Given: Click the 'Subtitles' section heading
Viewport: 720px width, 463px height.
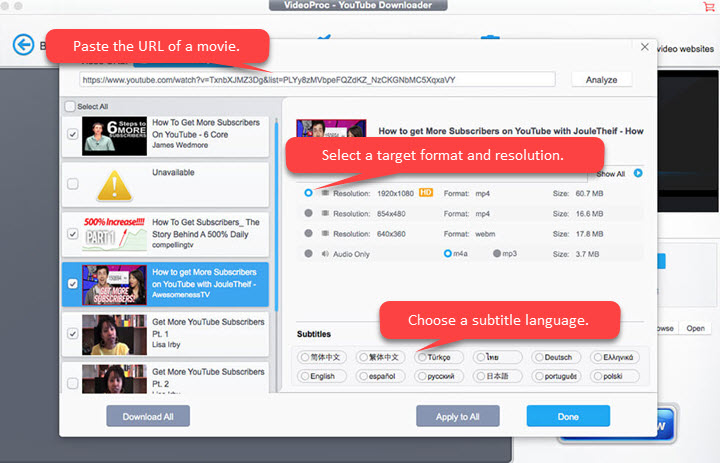Looking at the screenshot, I should click(314, 334).
